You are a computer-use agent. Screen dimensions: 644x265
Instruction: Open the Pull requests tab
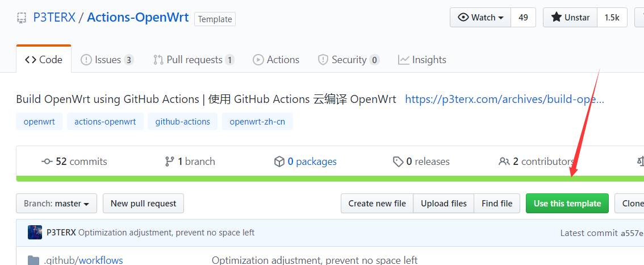click(x=194, y=60)
